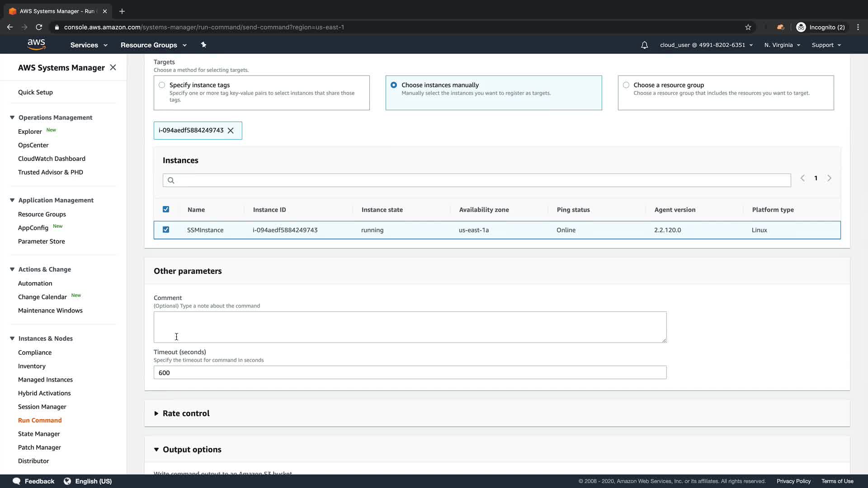This screenshot has height=488, width=868.
Task: Click the pin shortcuts icon in navbar
Action: [x=203, y=45]
